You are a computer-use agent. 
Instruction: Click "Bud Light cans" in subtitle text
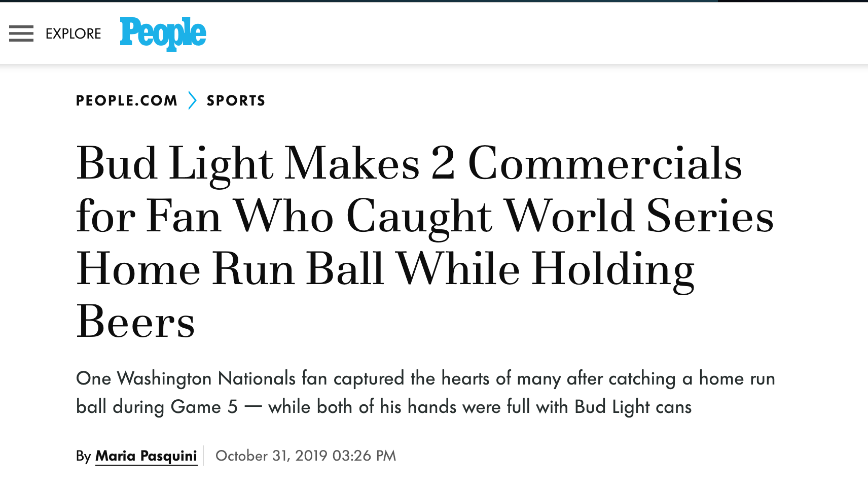tap(633, 407)
